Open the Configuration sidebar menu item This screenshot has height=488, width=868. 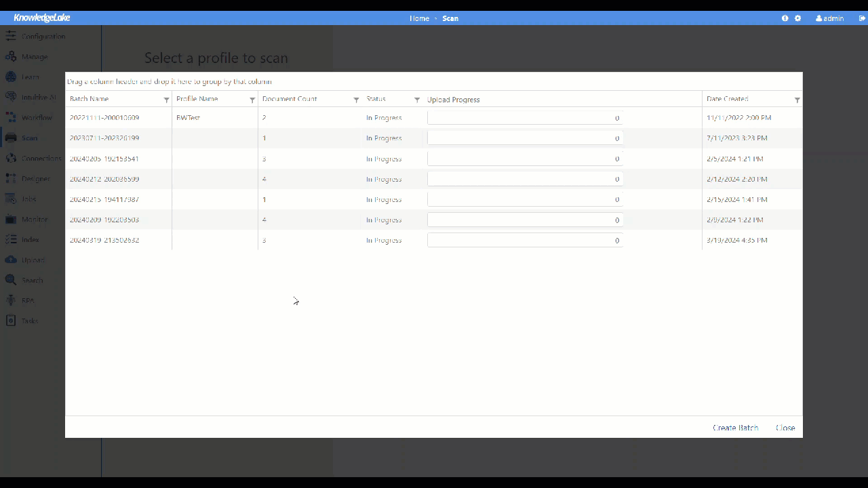point(43,36)
